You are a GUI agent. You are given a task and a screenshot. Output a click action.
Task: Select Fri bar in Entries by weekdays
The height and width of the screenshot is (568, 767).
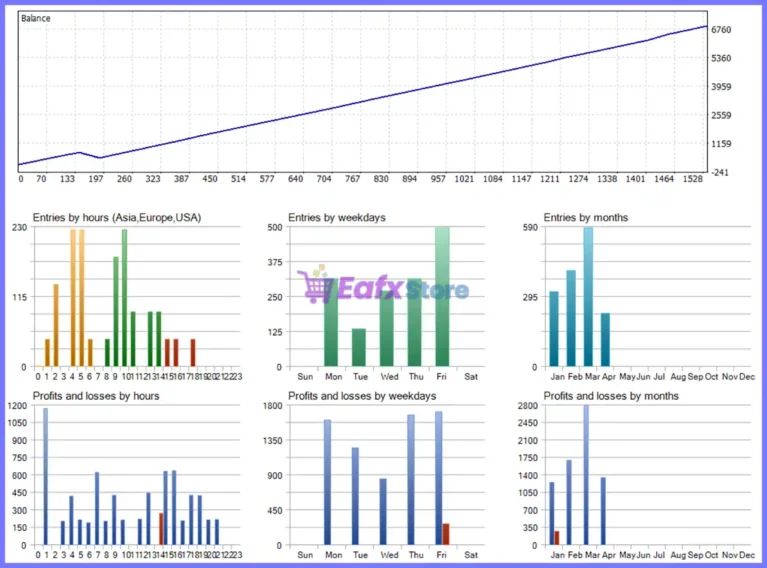442,296
